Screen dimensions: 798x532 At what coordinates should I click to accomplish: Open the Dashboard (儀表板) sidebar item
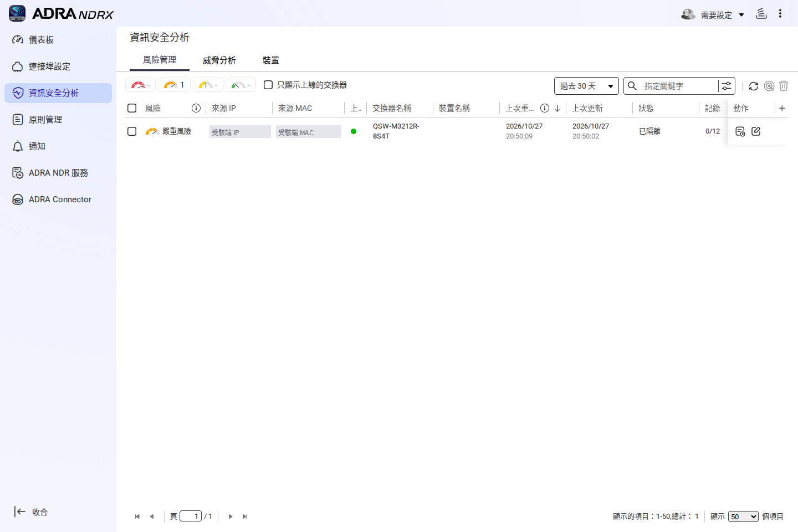pos(58,40)
